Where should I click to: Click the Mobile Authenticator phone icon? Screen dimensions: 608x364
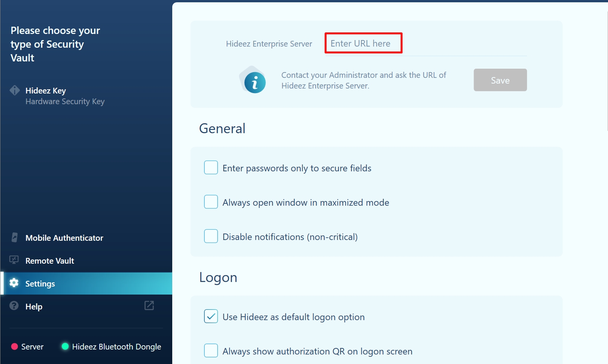tap(15, 237)
